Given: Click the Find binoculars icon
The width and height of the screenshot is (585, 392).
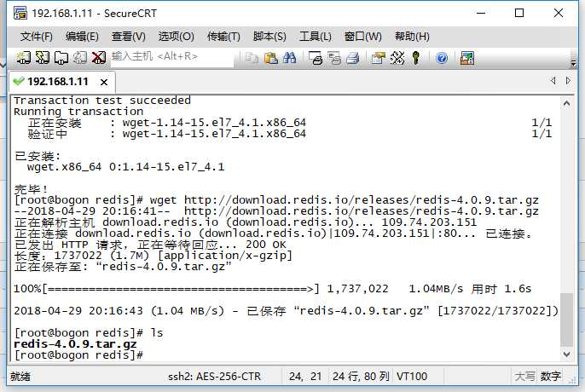Looking at the screenshot, I should pos(290,58).
